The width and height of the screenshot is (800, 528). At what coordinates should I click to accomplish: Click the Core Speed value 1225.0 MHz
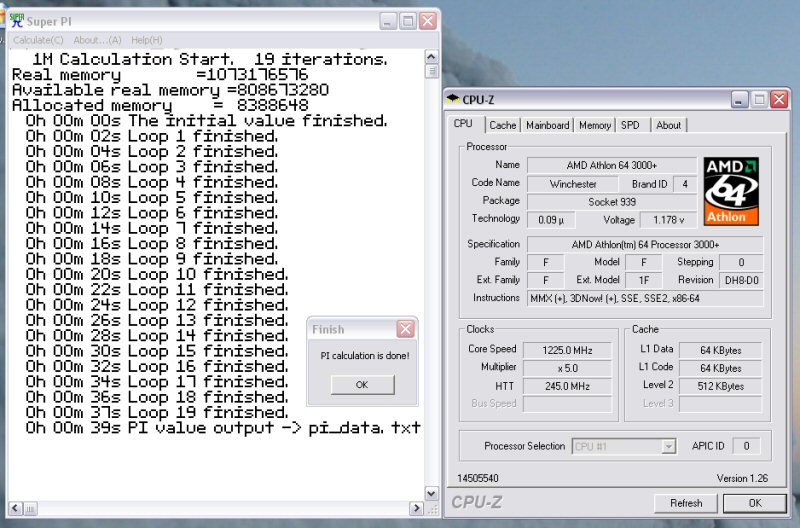point(567,350)
